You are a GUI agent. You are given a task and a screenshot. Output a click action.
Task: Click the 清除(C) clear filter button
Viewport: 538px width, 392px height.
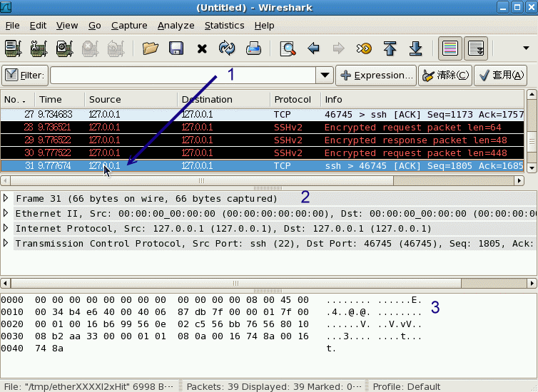pos(445,76)
